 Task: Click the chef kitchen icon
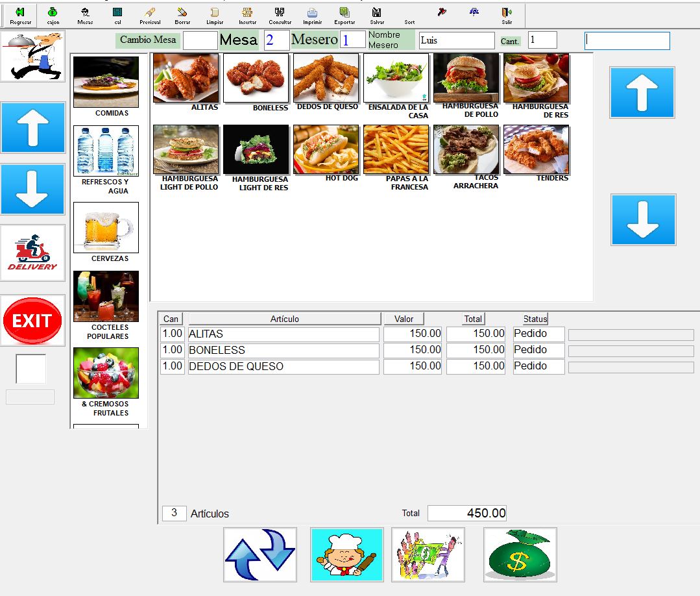click(x=347, y=554)
